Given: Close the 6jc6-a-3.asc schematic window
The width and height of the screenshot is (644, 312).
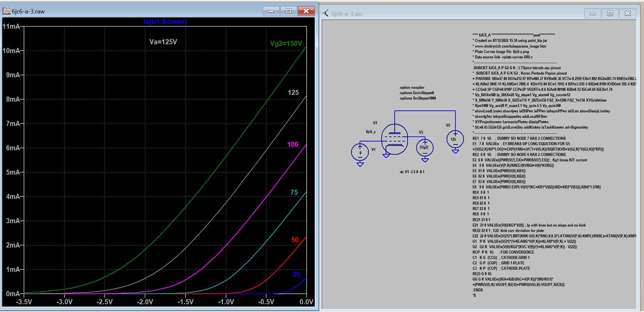Looking at the screenshot, I should 627,14.
